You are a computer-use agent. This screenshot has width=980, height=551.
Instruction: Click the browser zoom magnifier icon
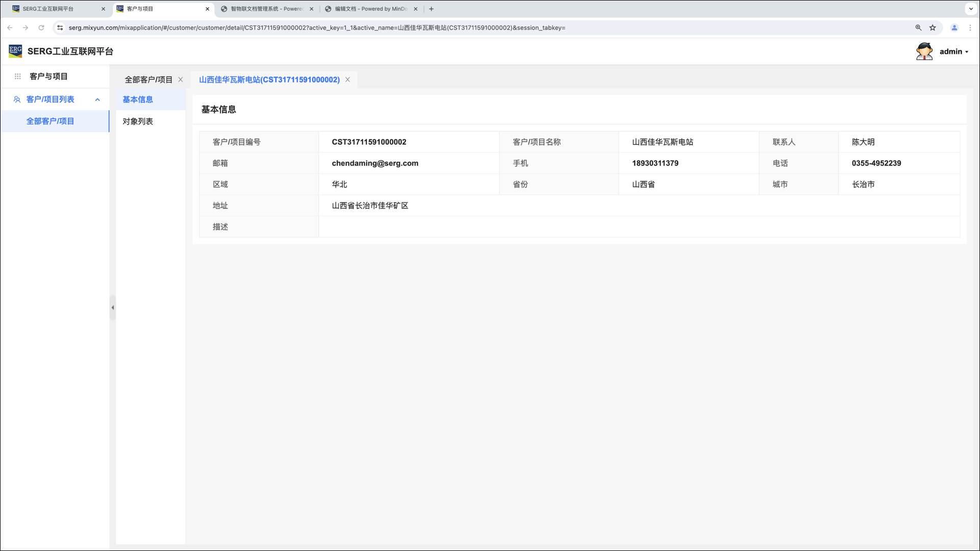pyautogui.click(x=918, y=28)
